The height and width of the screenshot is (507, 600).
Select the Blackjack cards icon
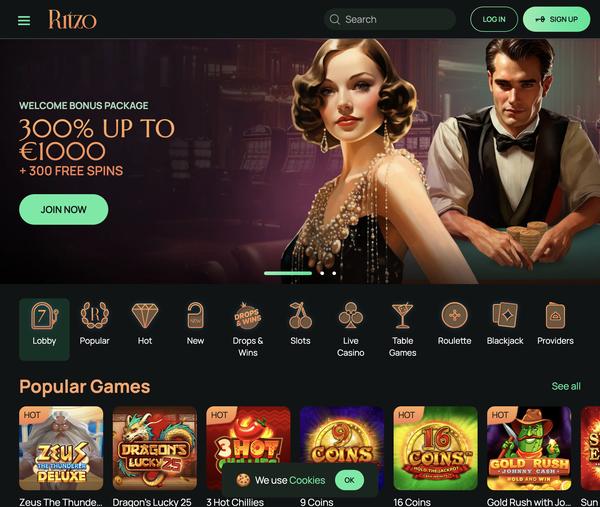click(x=505, y=315)
